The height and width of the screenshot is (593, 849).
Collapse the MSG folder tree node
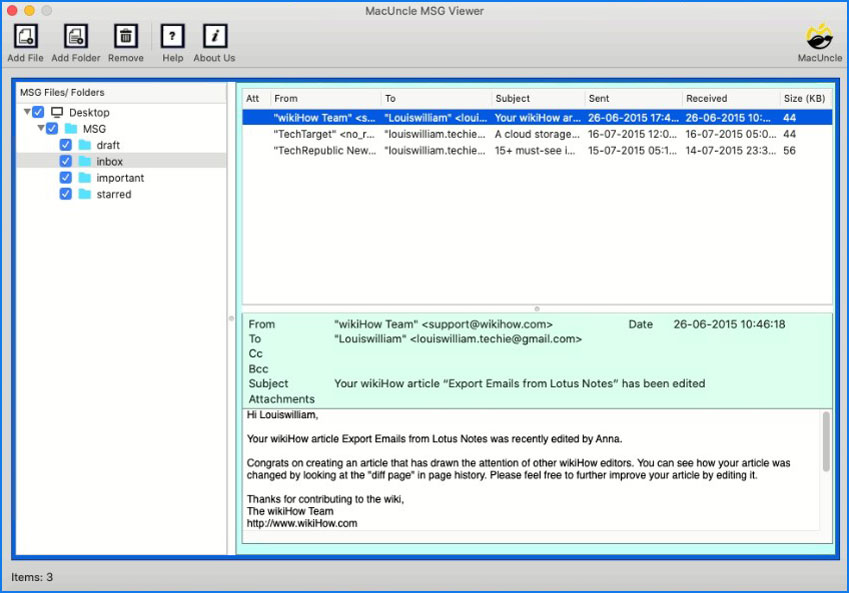[41, 128]
